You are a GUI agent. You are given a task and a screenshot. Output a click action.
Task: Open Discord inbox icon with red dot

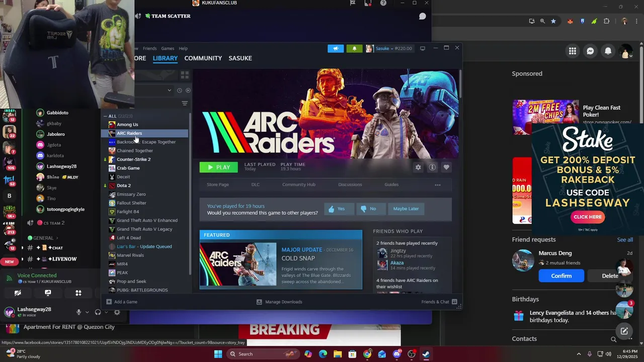tap(368, 3)
